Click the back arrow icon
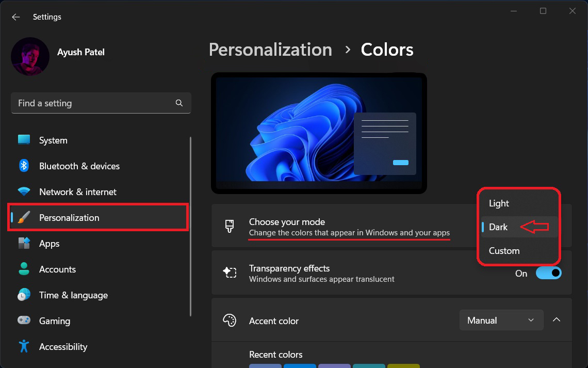The image size is (588, 368). click(16, 17)
